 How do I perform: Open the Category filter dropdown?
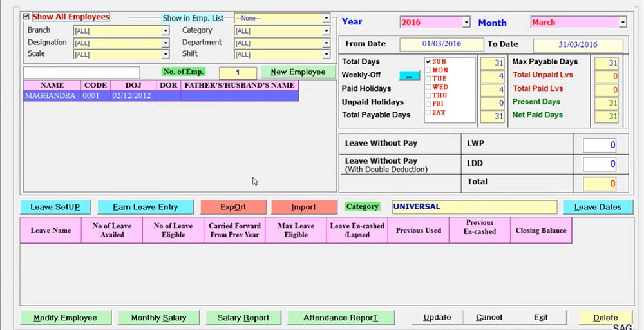tap(326, 31)
